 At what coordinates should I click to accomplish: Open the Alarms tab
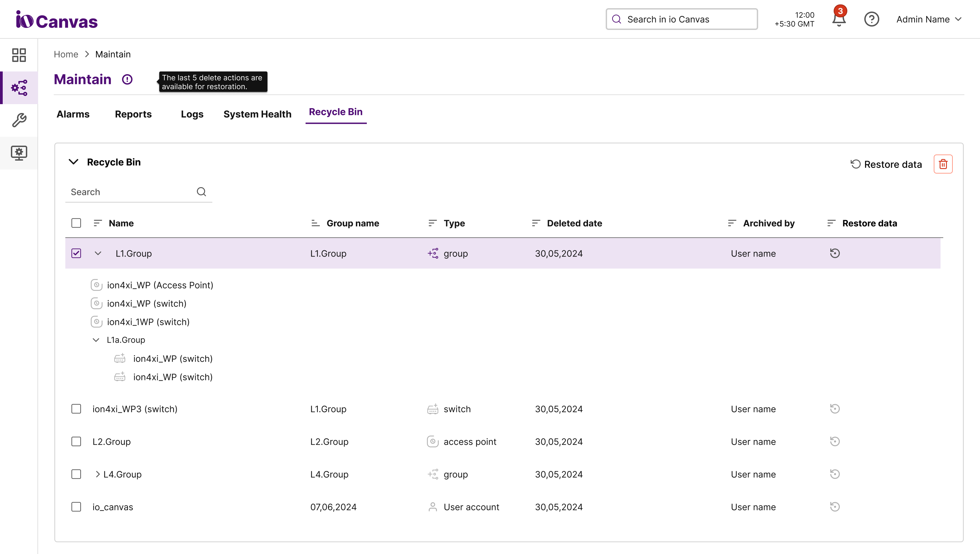click(x=73, y=114)
